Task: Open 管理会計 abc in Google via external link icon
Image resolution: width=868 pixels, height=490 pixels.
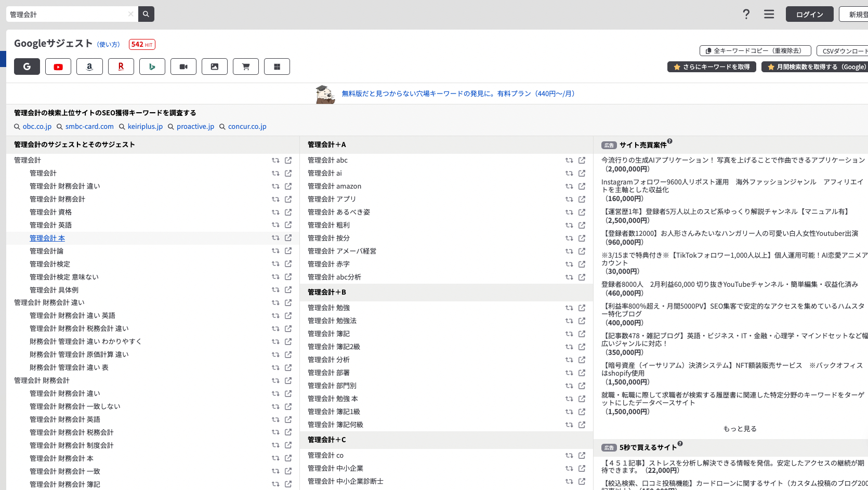Action: coord(581,160)
